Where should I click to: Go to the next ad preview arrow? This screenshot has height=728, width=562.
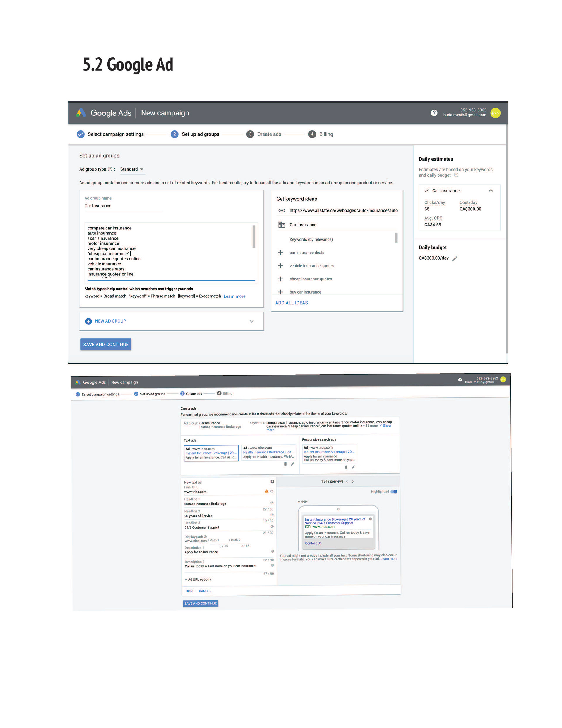353,481
